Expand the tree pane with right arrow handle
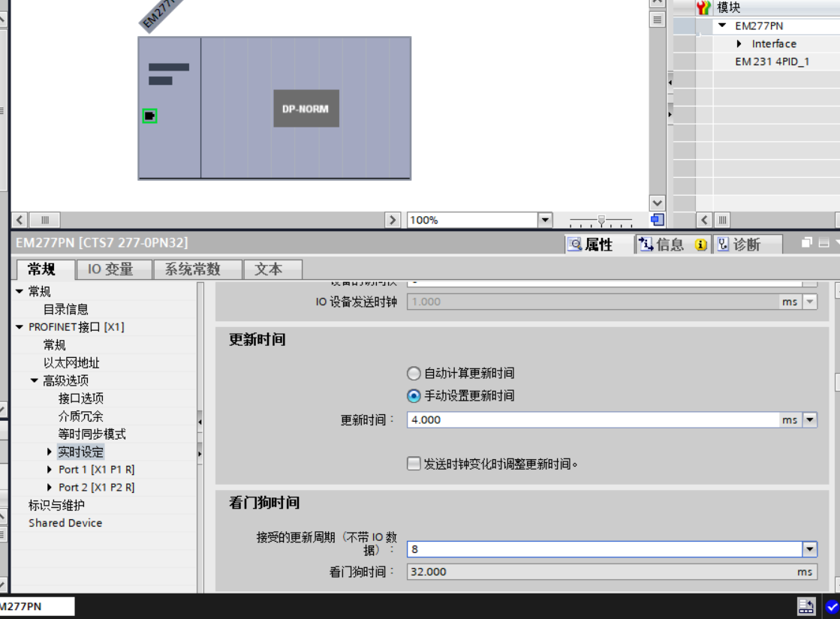This screenshot has width=840, height=619. click(200, 453)
